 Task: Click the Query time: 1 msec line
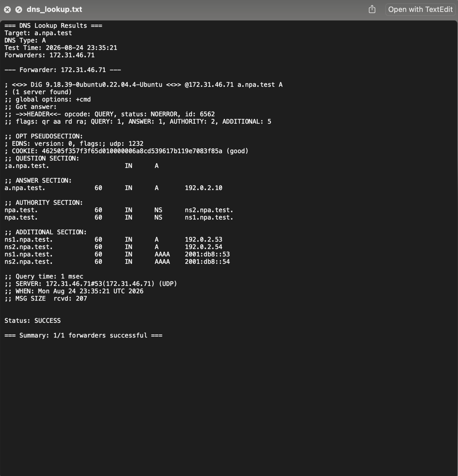[44, 276]
